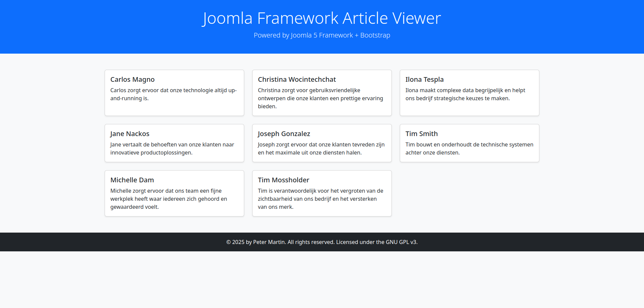Select Ilona's description about complexe data
The width and height of the screenshot is (644, 308).
(465, 94)
